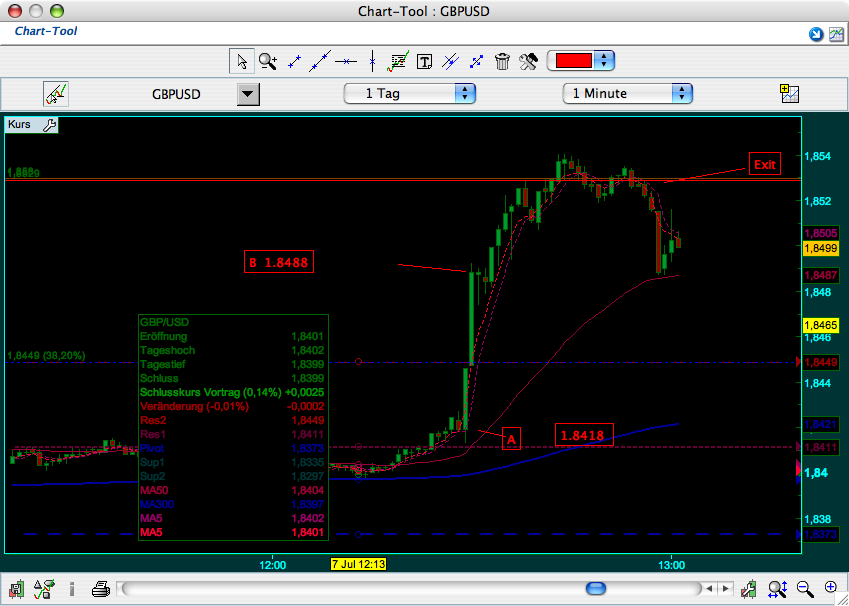
Task: Click the circle handle on 1,8449 line
Action: [358, 361]
